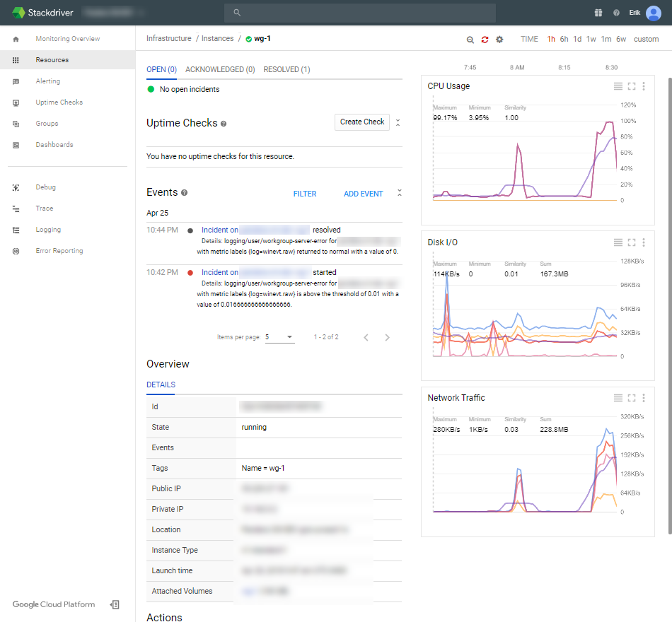Image resolution: width=672 pixels, height=622 pixels.
Task: Go to Infrastructure breadcrumb link
Action: pos(169,39)
